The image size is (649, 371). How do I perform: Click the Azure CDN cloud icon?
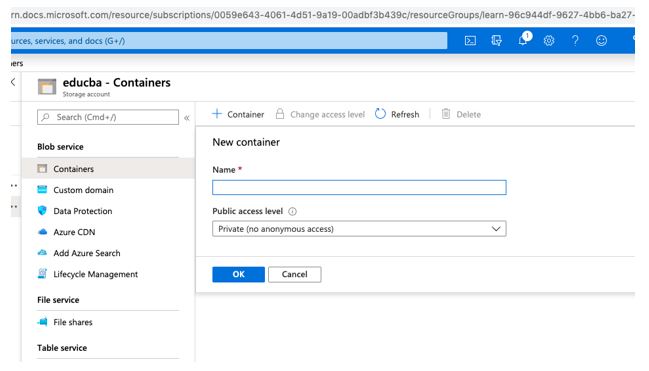pyautogui.click(x=42, y=232)
